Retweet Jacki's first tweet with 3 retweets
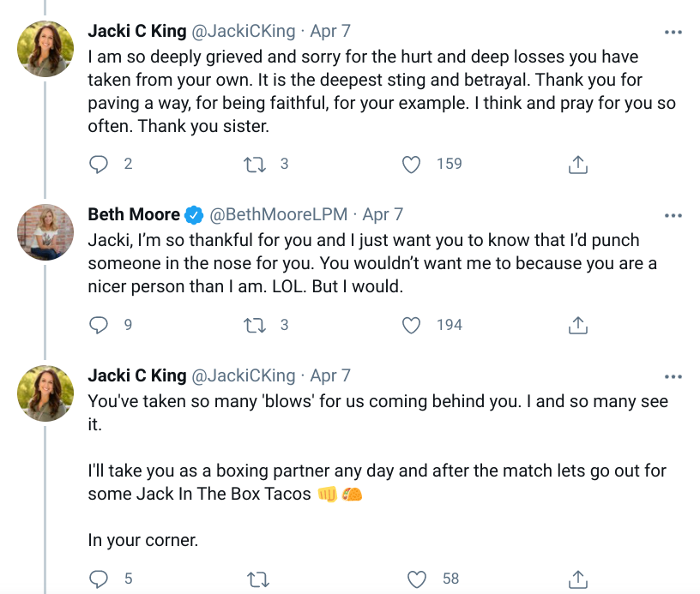The width and height of the screenshot is (700, 594). [x=255, y=164]
